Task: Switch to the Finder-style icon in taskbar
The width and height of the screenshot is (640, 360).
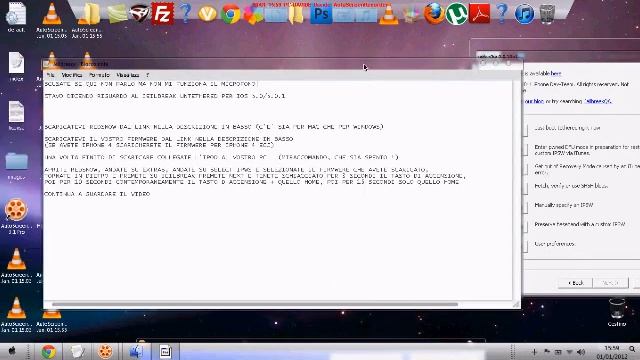Action: [136, 351]
